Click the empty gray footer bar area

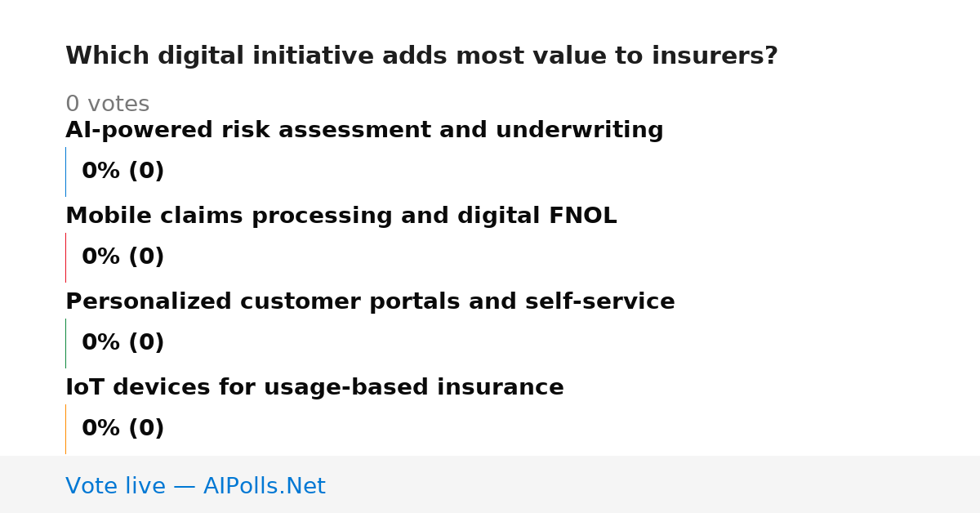[x=653, y=484]
